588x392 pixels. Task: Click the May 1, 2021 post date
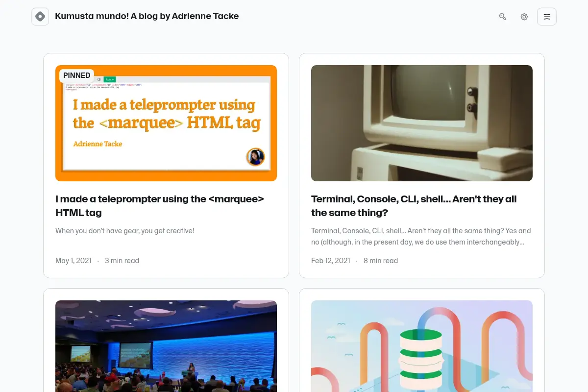[x=73, y=261]
